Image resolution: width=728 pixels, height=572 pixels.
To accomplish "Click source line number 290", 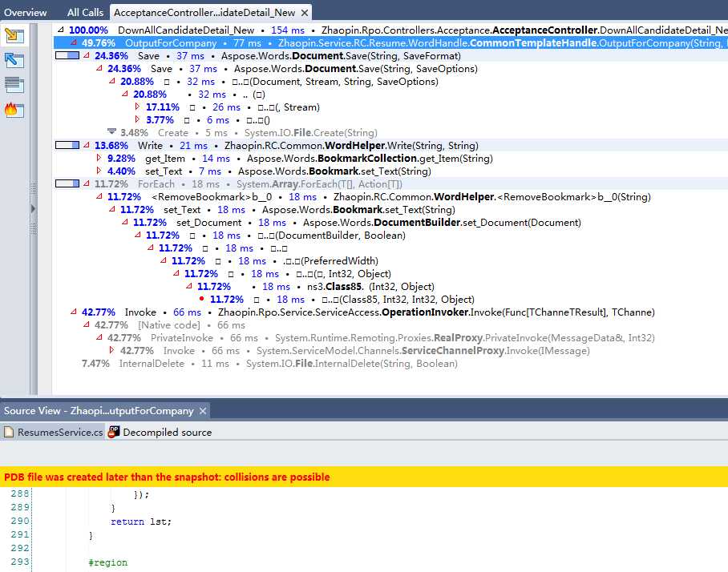I will [20, 521].
